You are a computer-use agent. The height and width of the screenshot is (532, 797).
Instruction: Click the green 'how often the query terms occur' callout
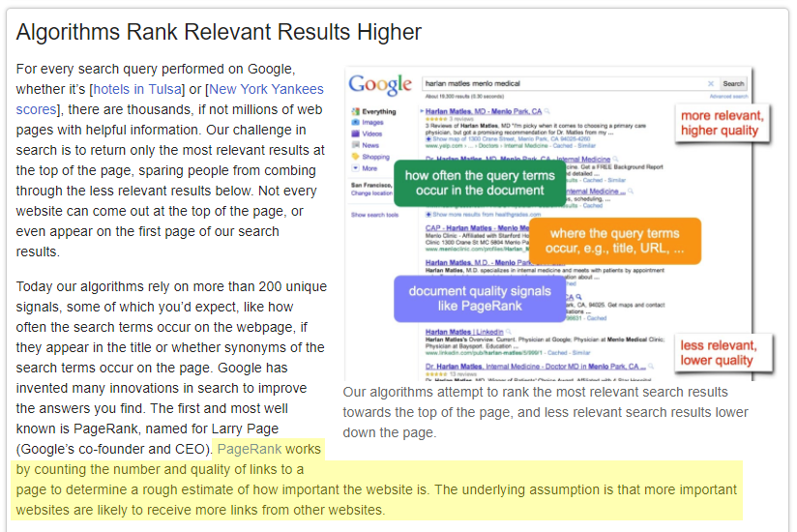click(480, 183)
